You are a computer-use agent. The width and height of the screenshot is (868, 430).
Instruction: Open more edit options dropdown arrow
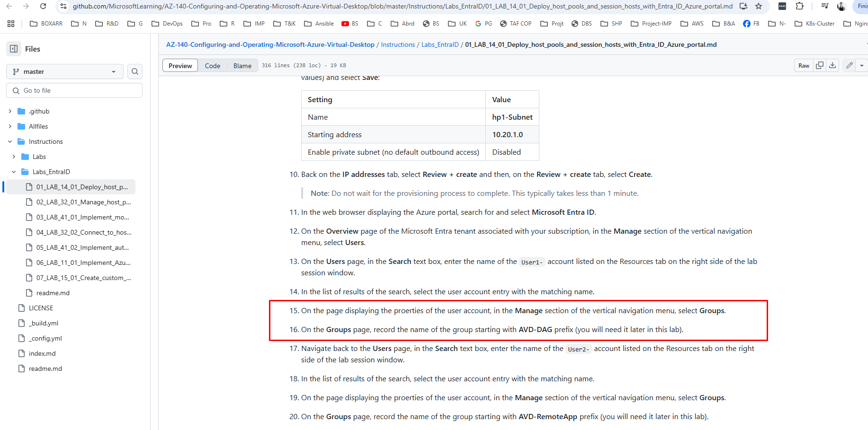[862, 65]
